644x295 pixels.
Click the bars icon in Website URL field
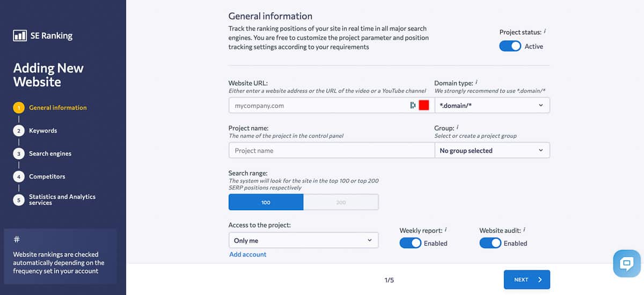(x=413, y=105)
